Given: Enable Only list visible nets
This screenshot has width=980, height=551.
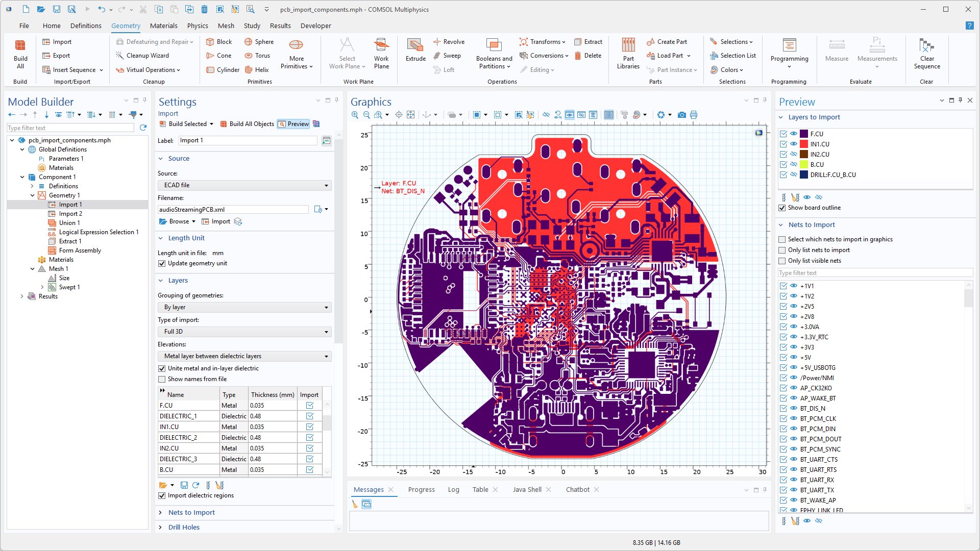Looking at the screenshot, I should (782, 261).
